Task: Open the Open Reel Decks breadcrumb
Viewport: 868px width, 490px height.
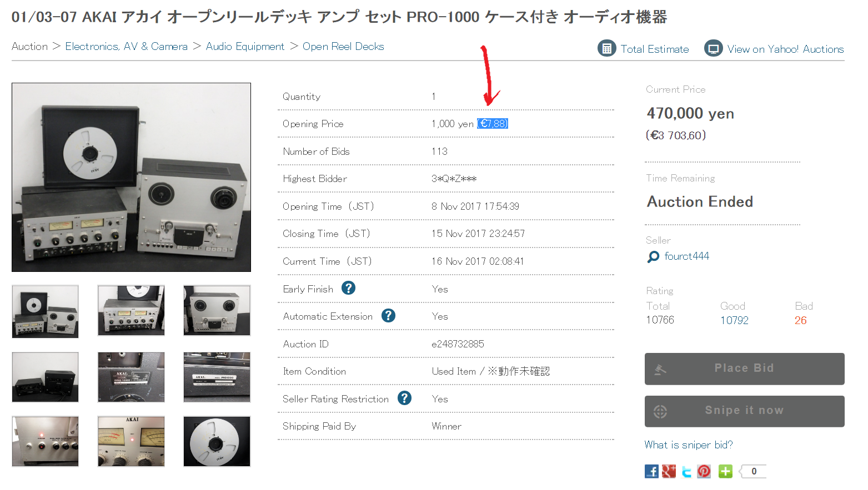Action: [x=343, y=46]
